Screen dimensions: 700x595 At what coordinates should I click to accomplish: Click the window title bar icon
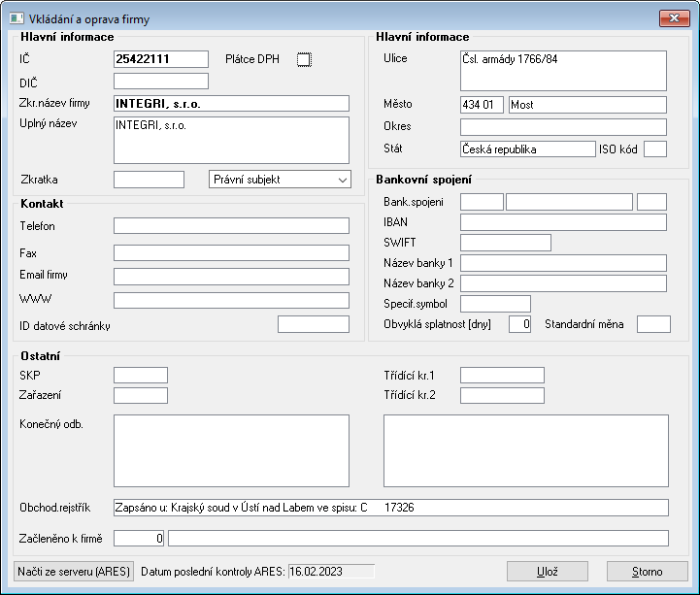(17, 18)
